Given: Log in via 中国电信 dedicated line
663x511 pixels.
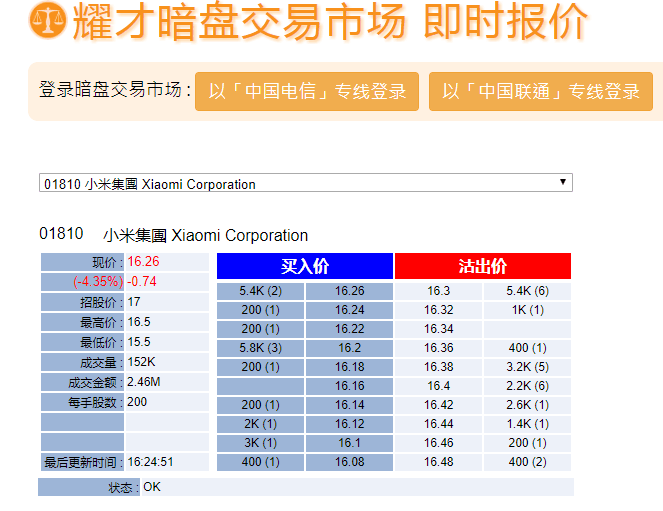Looking at the screenshot, I should [x=307, y=91].
